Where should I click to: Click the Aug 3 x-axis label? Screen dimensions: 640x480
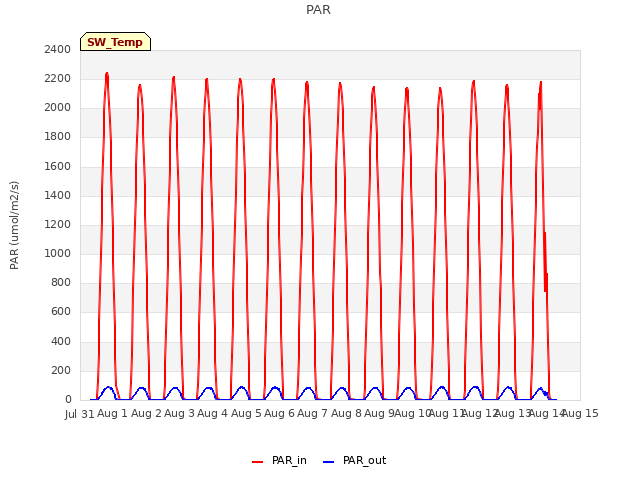pos(179,413)
